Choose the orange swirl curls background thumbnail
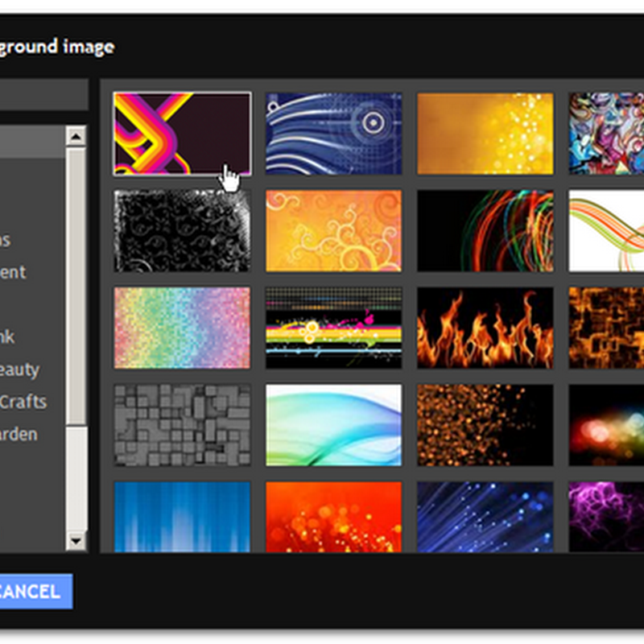 coord(333,231)
